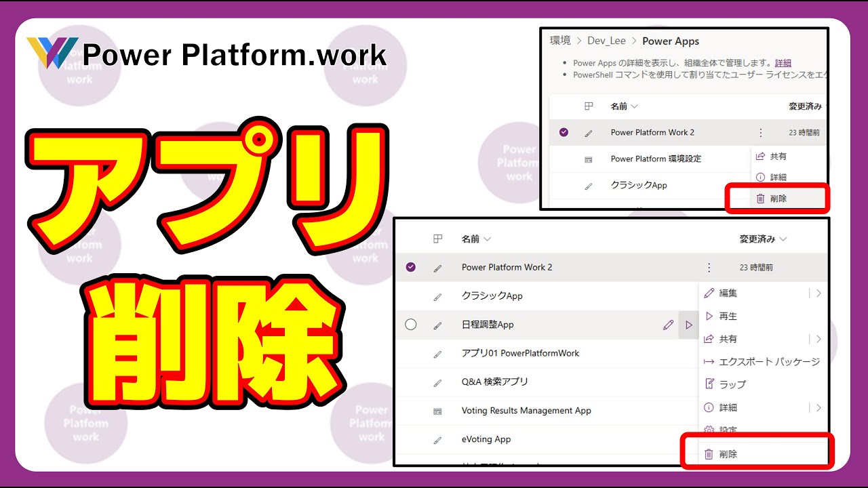This screenshot has width=868, height=488.
Task: Click 23 時間前 value in the lower list
Action: click(756, 268)
